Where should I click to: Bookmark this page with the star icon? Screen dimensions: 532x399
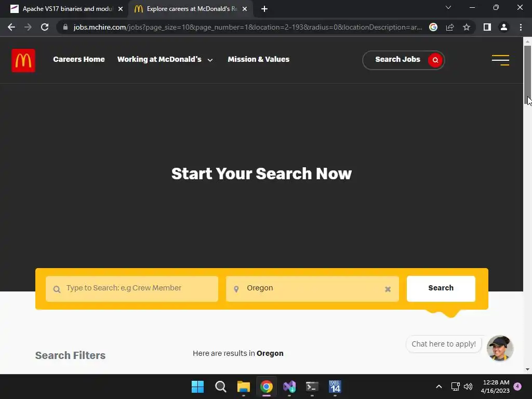point(467,27)
